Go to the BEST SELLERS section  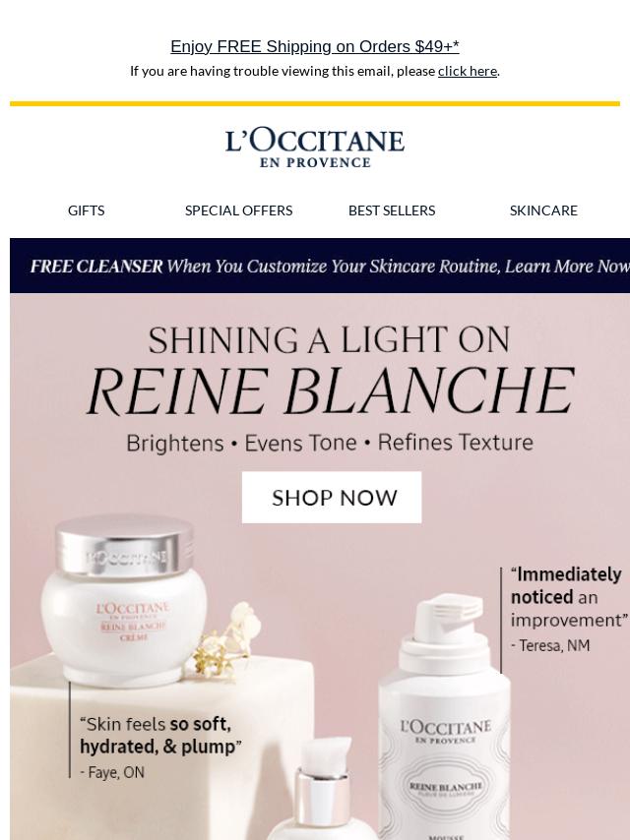pos(392,210)
